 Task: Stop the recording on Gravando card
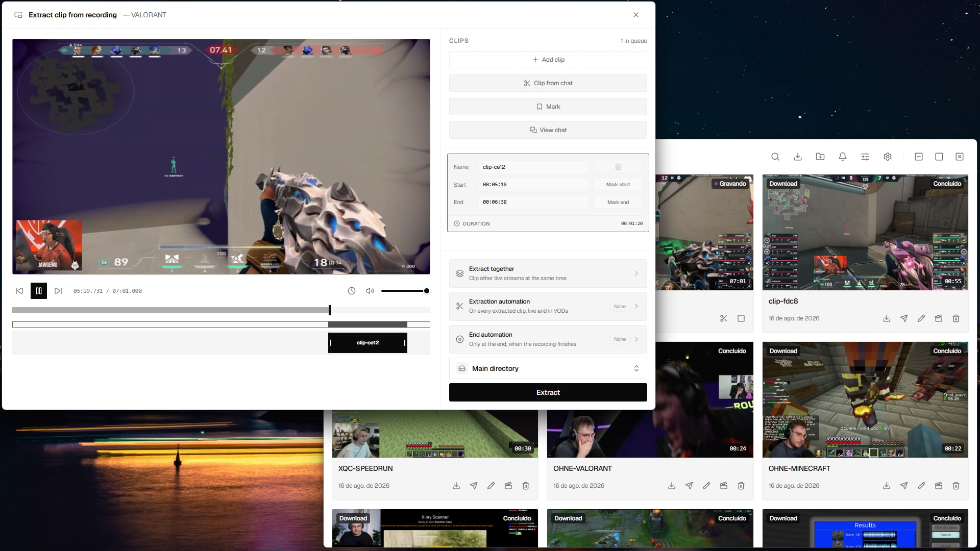741,318
